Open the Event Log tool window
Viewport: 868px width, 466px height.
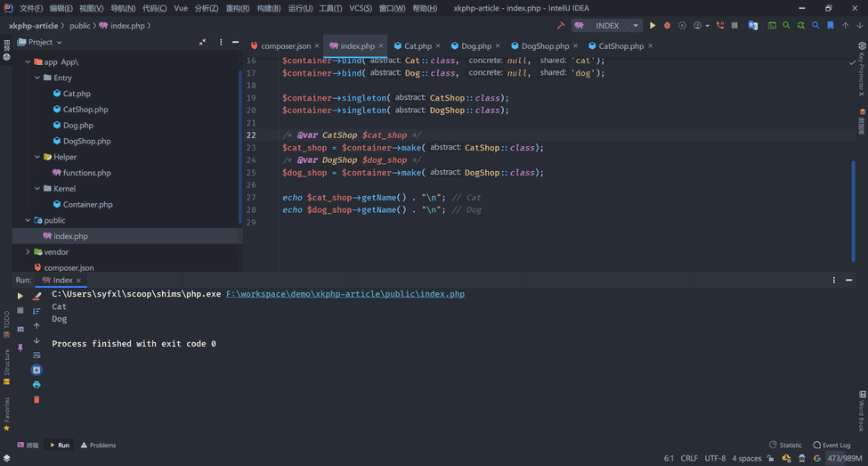click(x=831, y=445)
